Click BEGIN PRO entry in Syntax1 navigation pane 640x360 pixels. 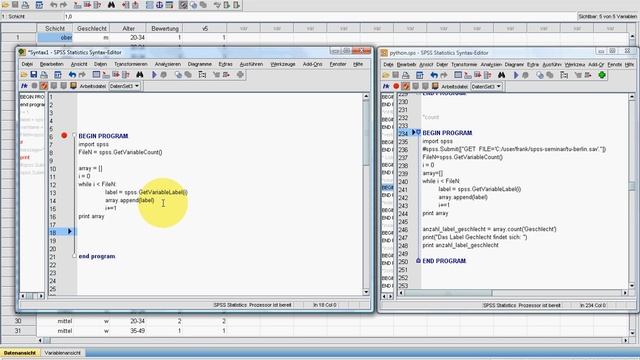point(32,97)
